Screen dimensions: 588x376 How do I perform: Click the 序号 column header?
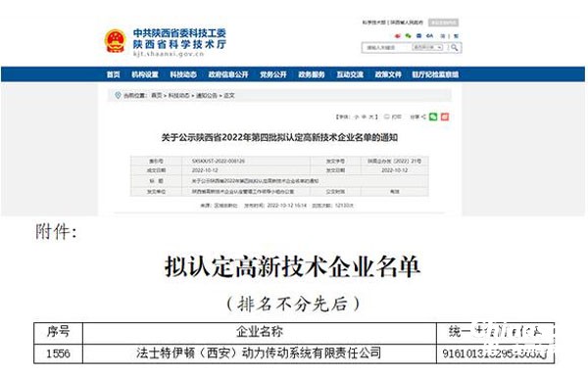point(58,332)
